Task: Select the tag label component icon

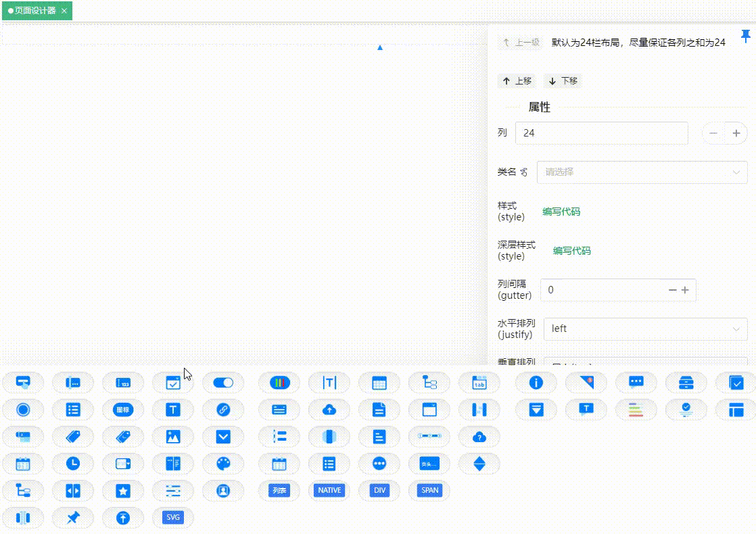Action: (73, 437)
